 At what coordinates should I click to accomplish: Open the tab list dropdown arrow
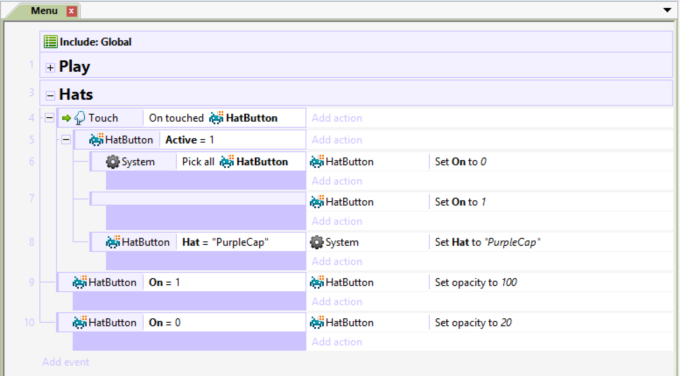pos(667,10)
